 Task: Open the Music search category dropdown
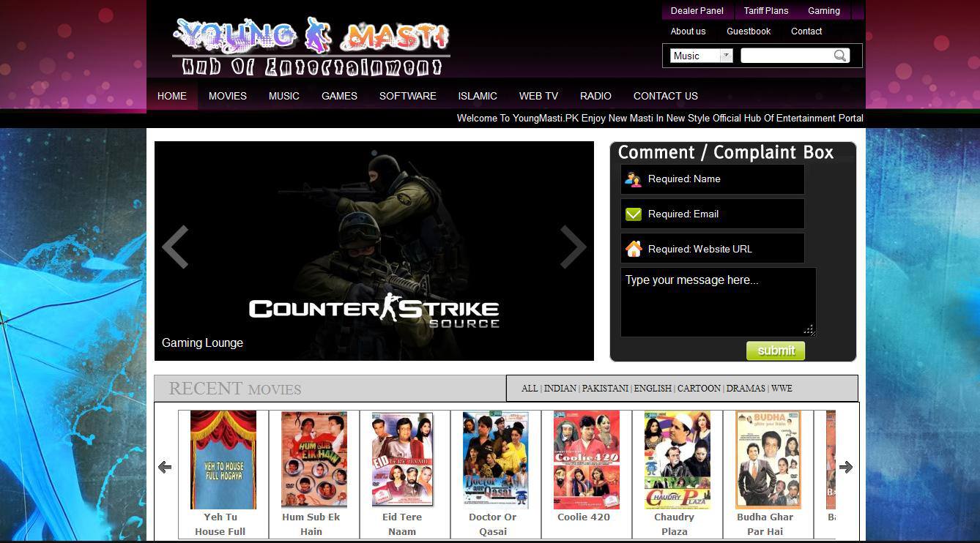(x=702, y=56)
